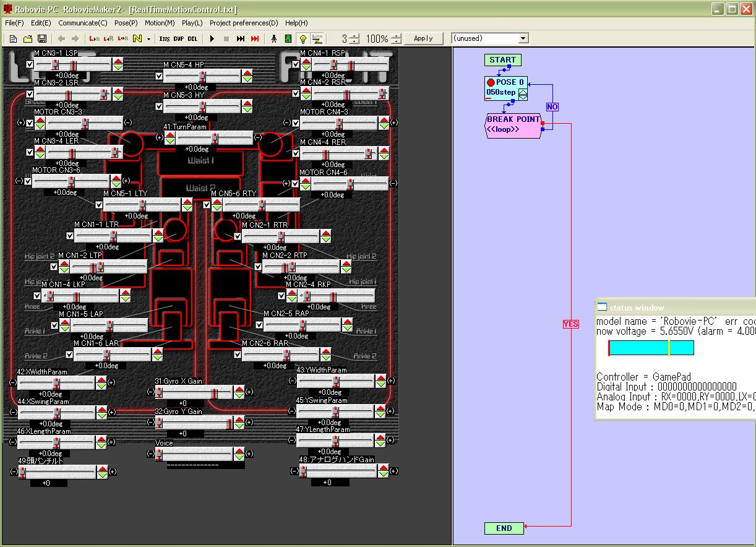Image resolution: width=756 pixels, height=547 pixels.
Task: Open the Motion(M) menu
Action: 160,23
